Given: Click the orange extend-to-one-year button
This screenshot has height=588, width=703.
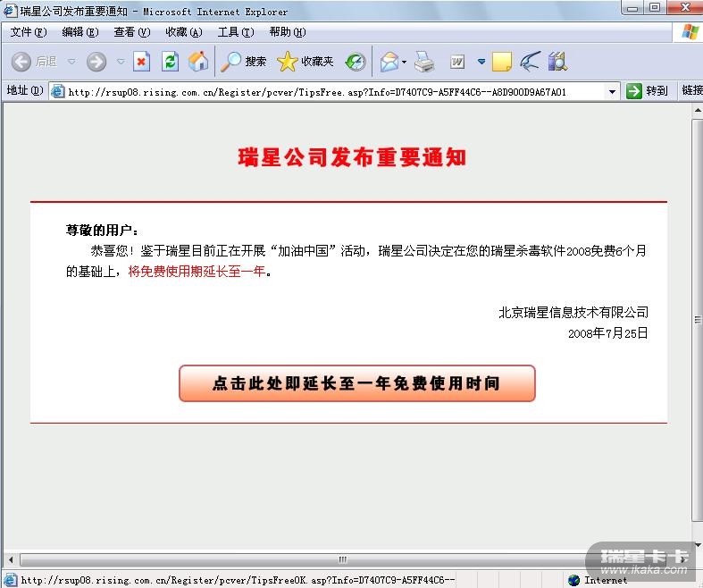Looking at the screenshot, I should coord(357,383).
